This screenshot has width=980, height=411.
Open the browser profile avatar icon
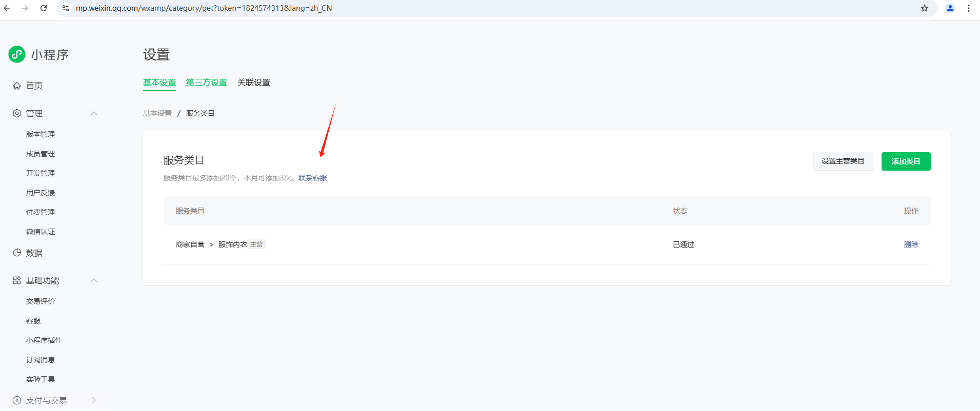950,8
